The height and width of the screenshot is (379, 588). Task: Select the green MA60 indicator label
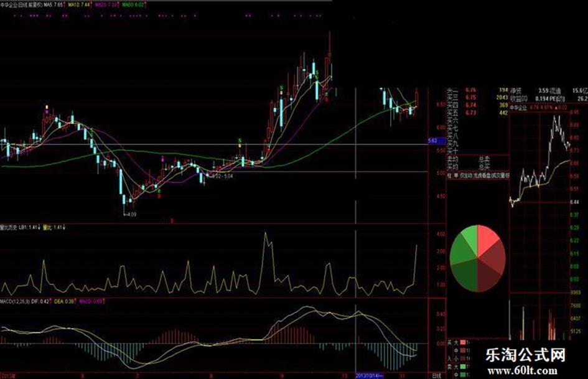point(133,5)
